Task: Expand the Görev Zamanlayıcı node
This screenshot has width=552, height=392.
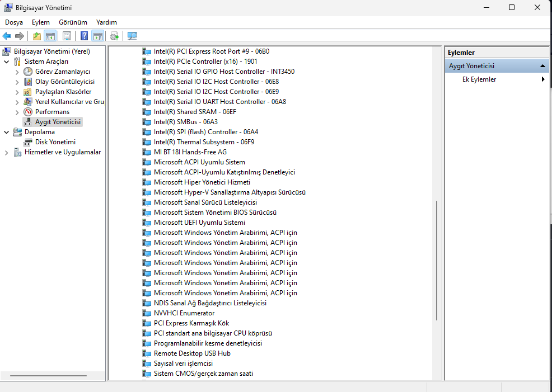Action: (x=17, y=72)
